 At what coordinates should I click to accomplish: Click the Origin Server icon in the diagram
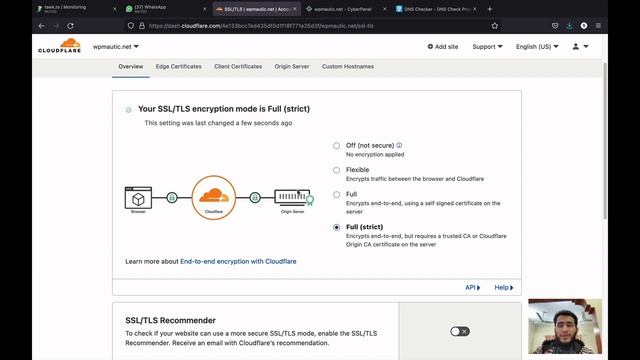293,197
